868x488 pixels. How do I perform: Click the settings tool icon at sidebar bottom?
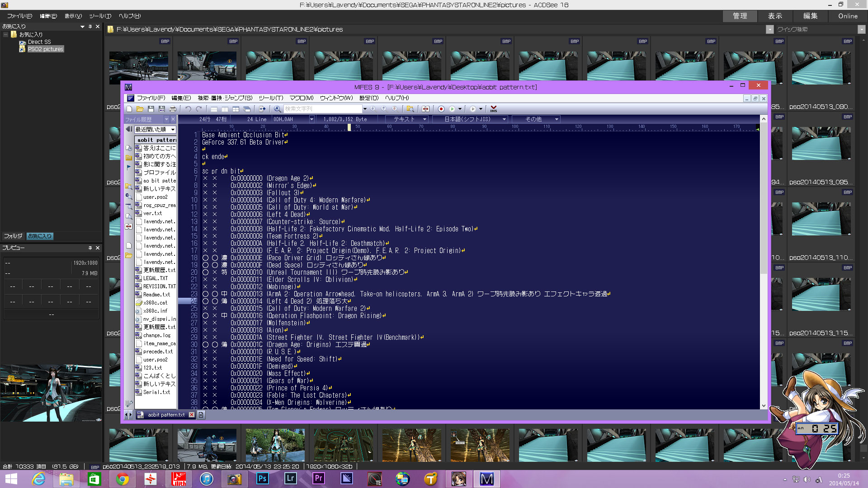click(129, 403)
